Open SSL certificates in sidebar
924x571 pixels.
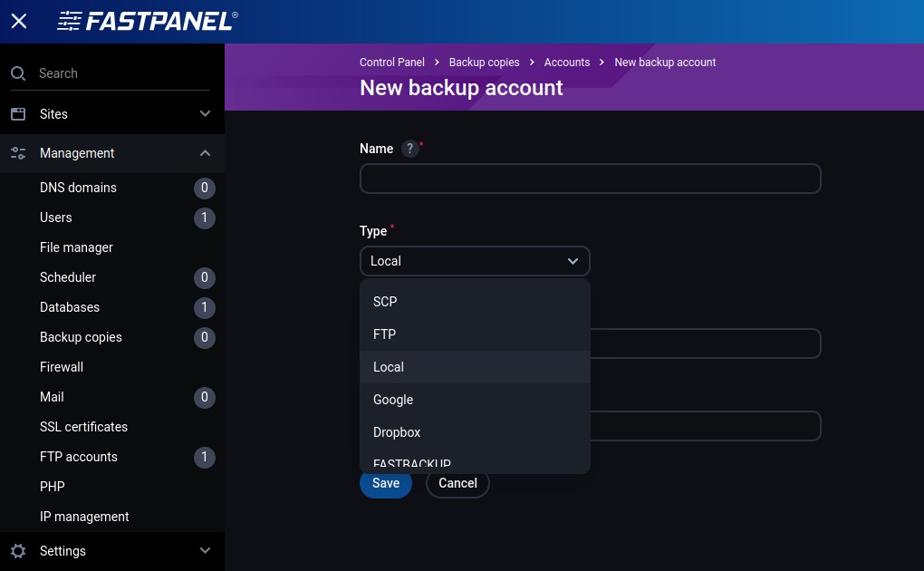pyautogui.click(x=83, y=427)
